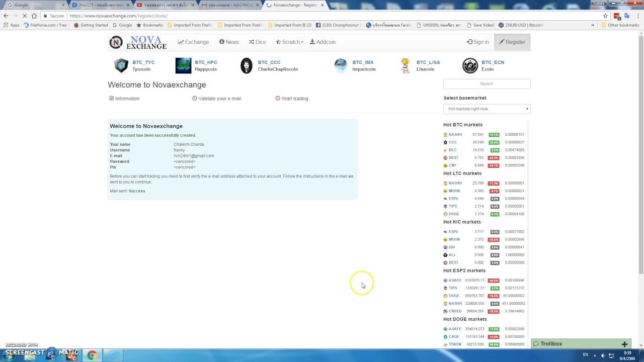Screen dimensions: 644x362
Task: Click the CCC coin in Hot BTC markets
Action: click(x=452, y=142)
